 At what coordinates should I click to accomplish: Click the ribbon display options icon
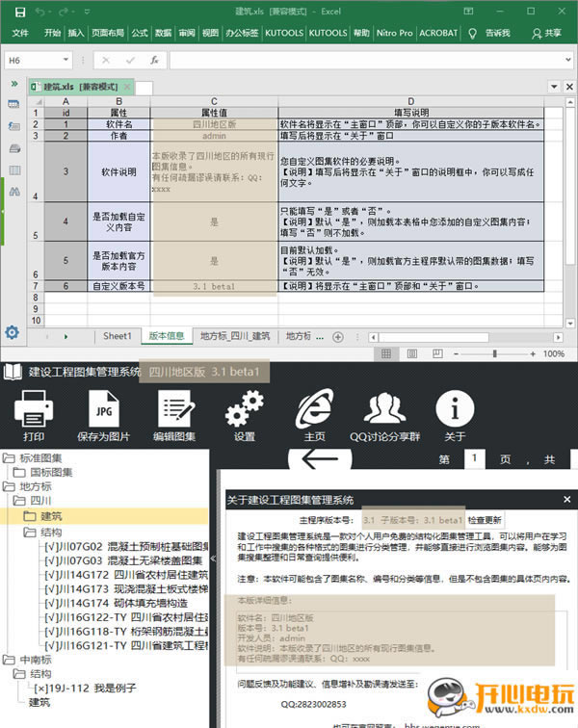468,12
